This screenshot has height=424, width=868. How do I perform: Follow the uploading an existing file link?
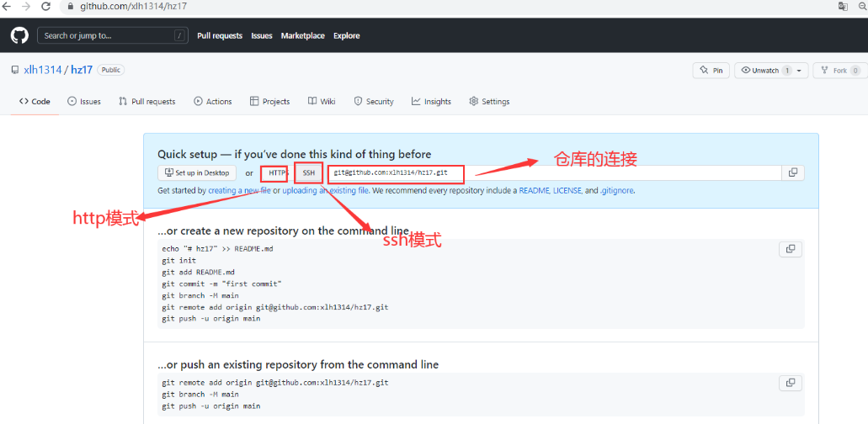(x=326, y=190)
